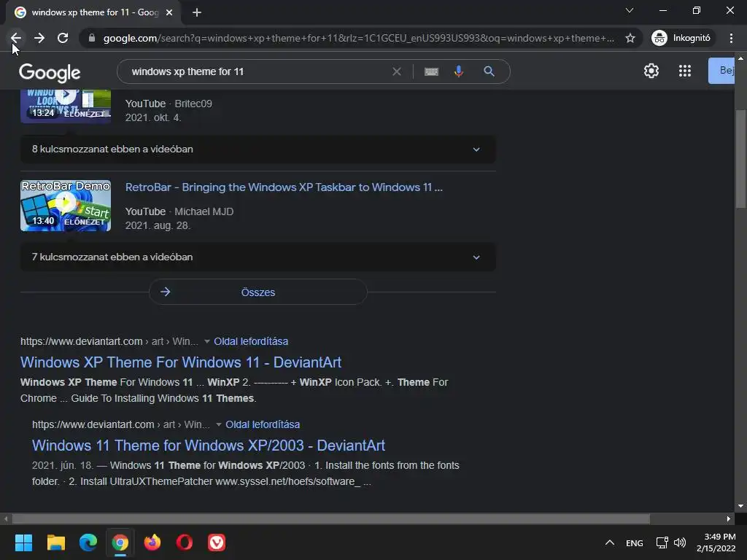
Task: Go back using browser back arrow
Action: pos(16,38)
